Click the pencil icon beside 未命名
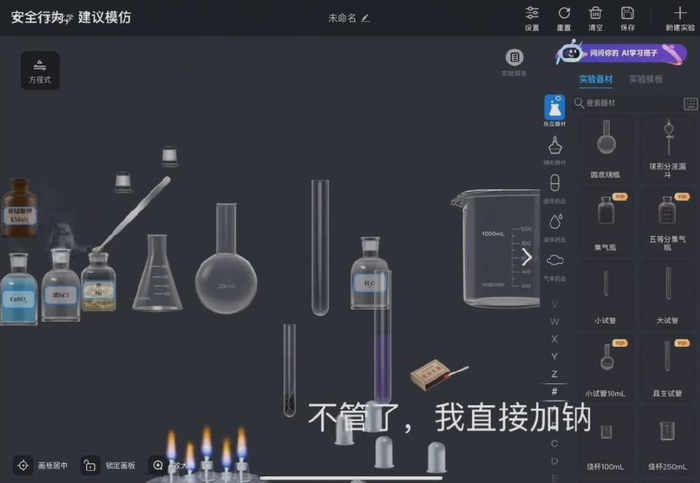 pos(366,18)
